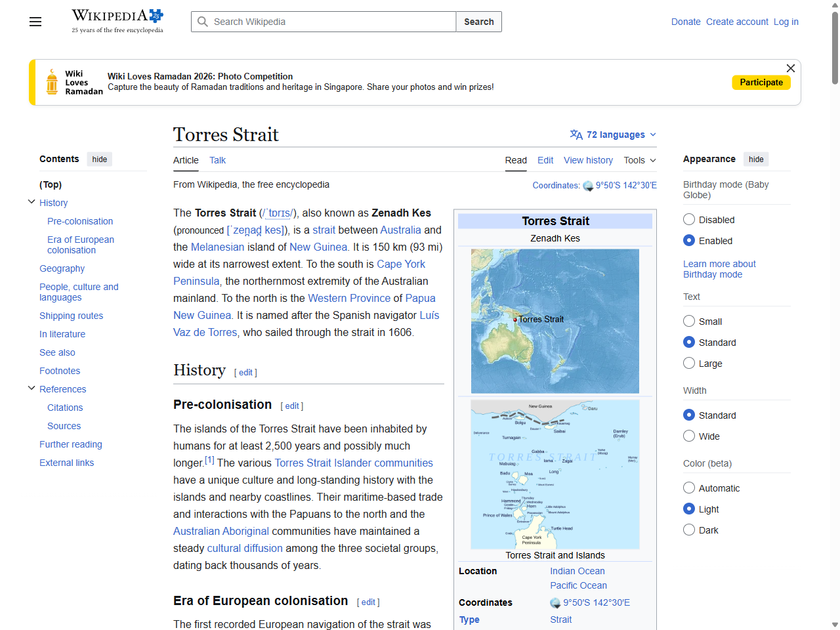
Task: Click the globe icon in the Coordinates infobox row
Action: pyautogui.click(x=553, y=602)
